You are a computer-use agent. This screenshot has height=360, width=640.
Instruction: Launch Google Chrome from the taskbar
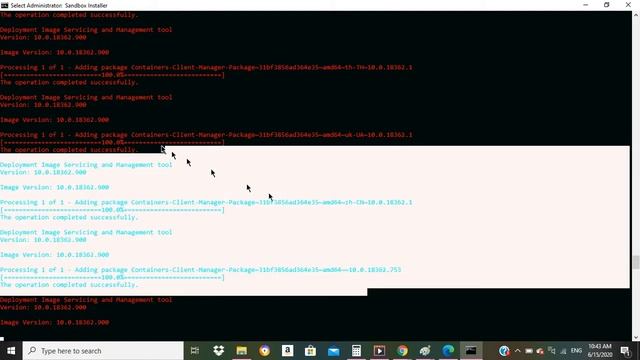[x=402, y=351]
